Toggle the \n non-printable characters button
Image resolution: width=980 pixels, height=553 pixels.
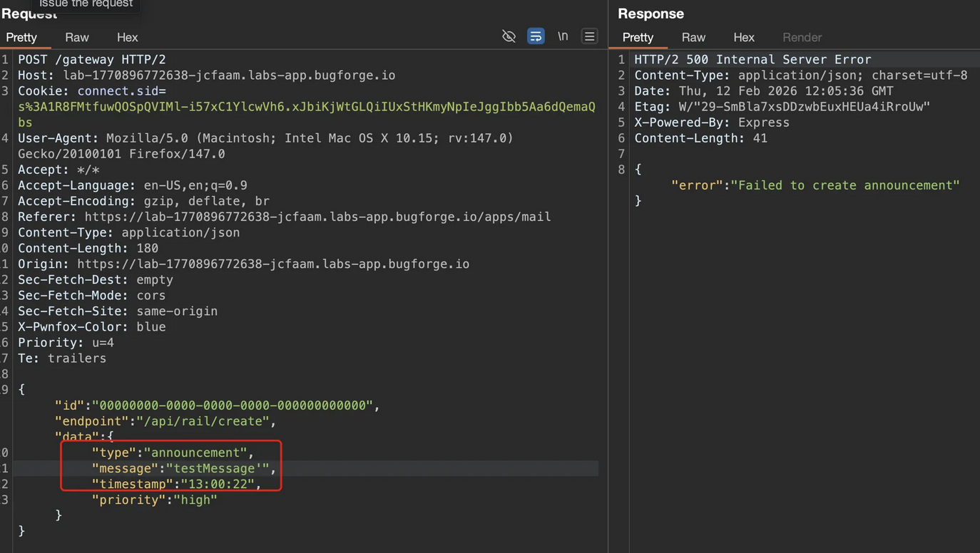click(563, 36)
